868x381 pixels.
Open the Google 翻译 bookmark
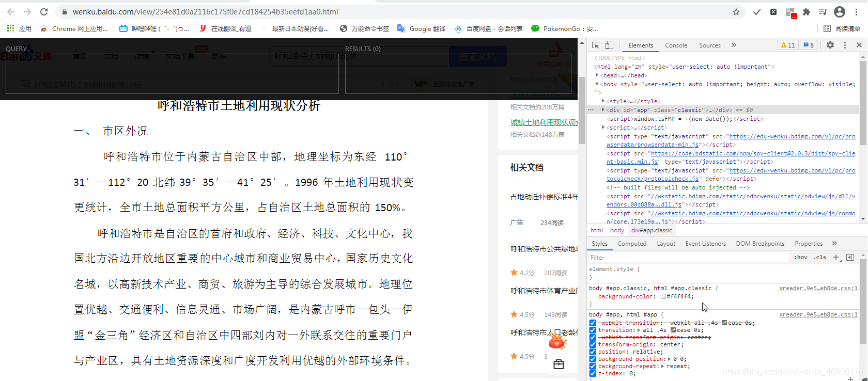422,28
